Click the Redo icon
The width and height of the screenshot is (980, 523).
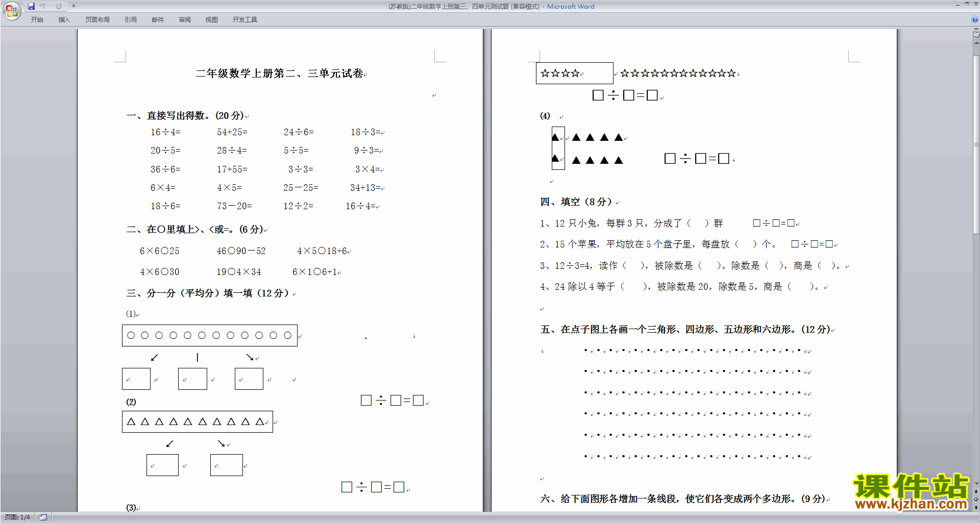click(x=59, y=6)
